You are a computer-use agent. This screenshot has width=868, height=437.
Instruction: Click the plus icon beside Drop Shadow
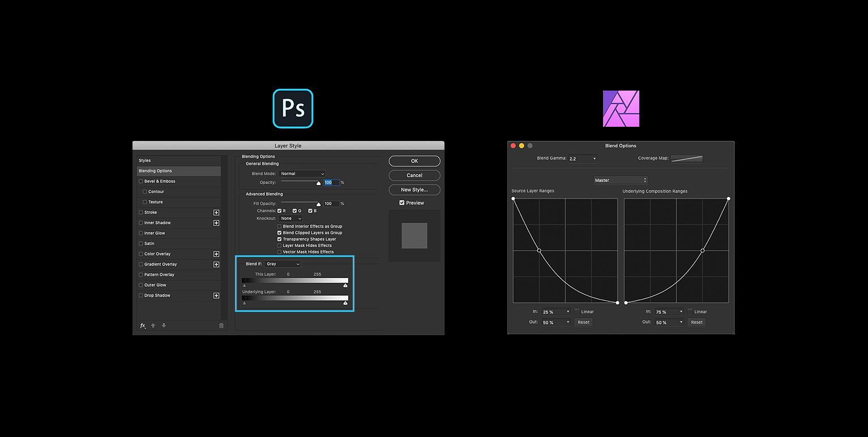point(216,295)
